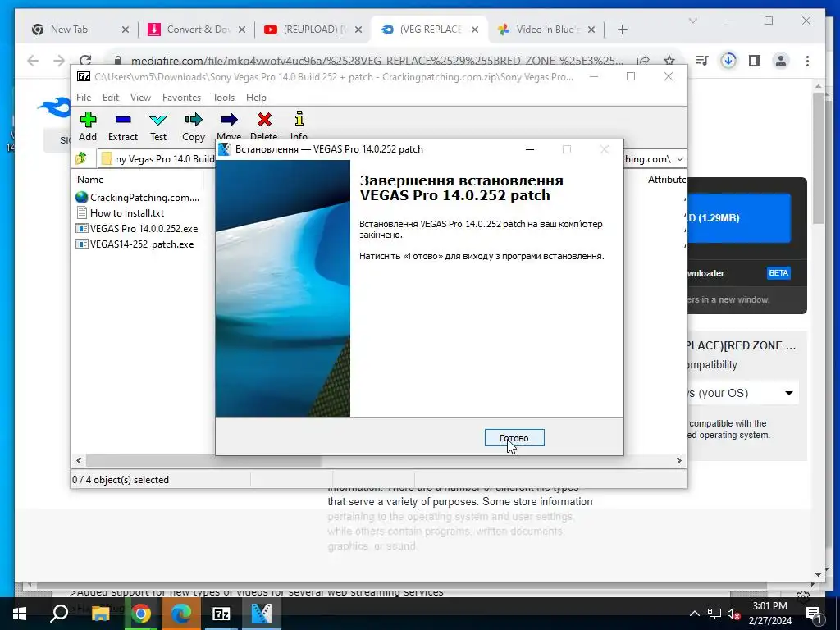
Task: Switch to the REUPLOAD YouTube tab
Action: click(x=314, y=30)
